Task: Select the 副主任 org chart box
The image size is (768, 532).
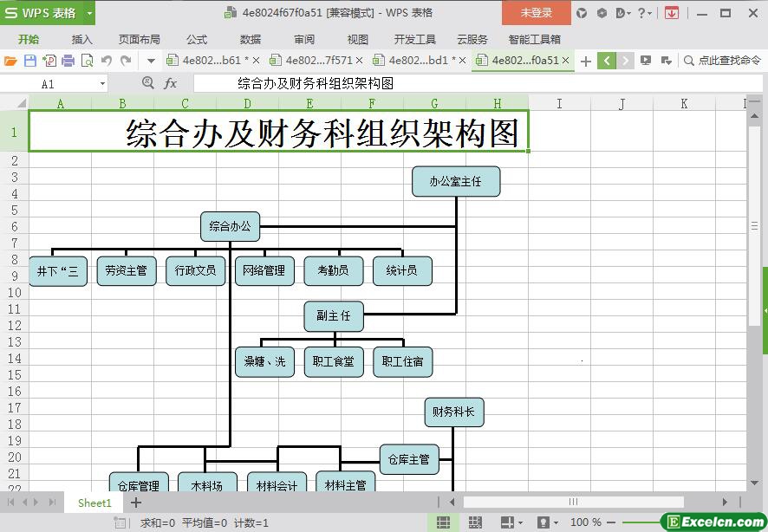Action: pyautogui.click(x=334, y=316)
